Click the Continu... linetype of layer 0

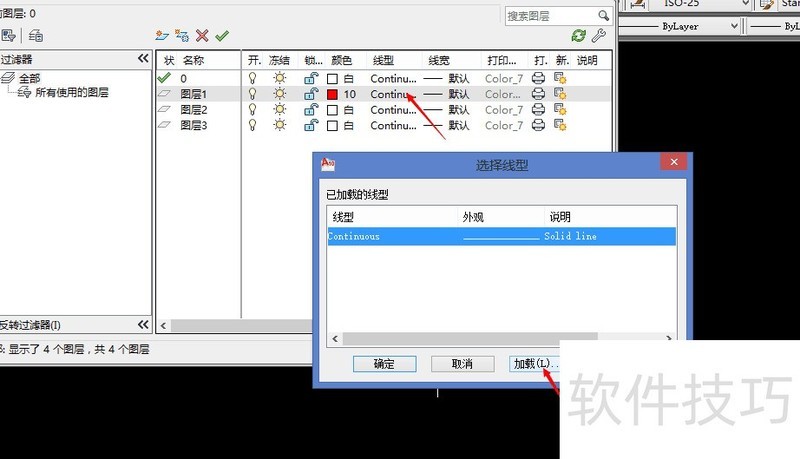pos(393,79)
